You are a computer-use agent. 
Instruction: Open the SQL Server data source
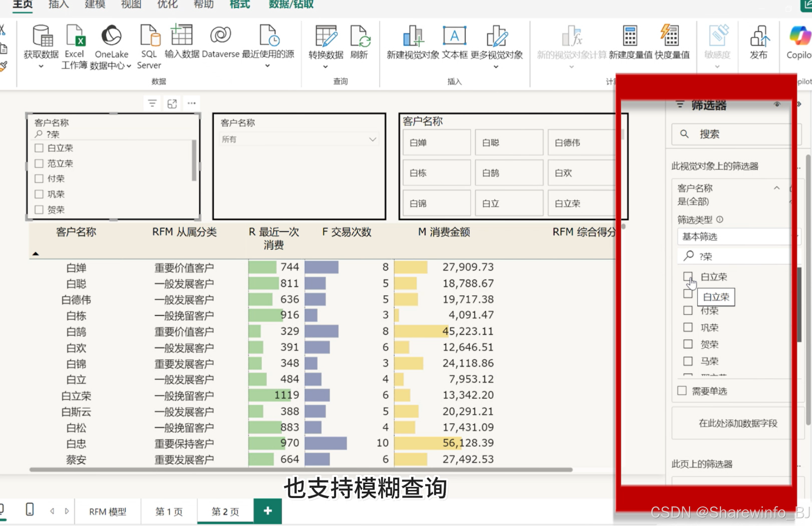coord(149,36)
